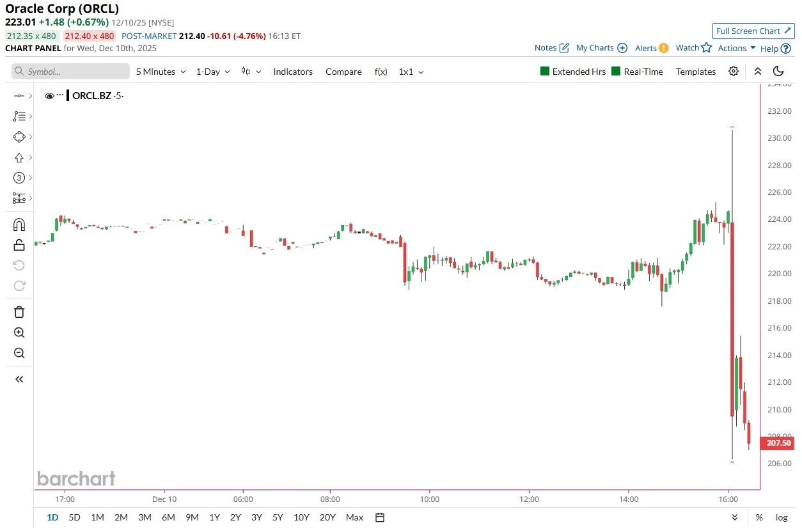
Task: Focus the Symbol search field
Action: pos(70,72)
